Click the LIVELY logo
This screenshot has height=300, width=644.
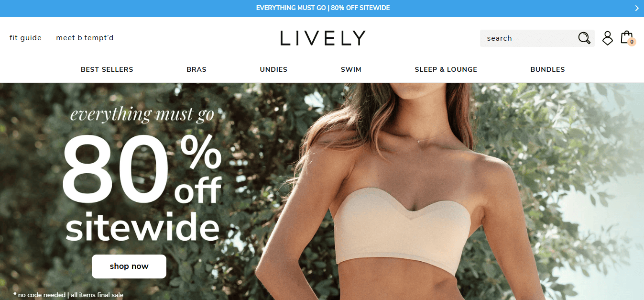(323, 38)
